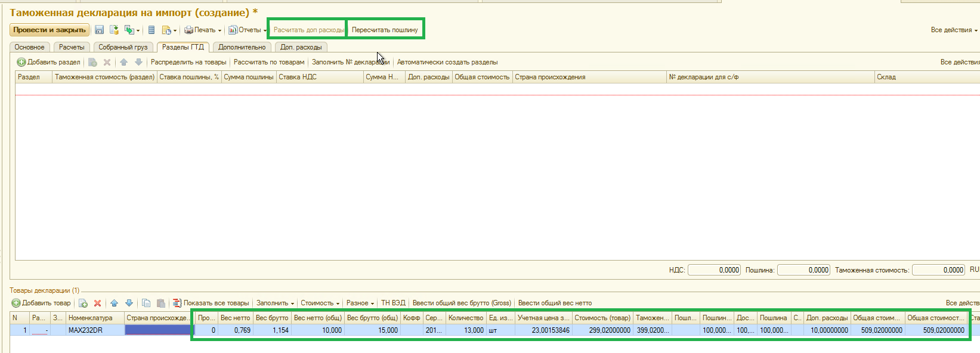
Task: Switch to the Собранный груз tab
Action: click(x=123, y=47)
